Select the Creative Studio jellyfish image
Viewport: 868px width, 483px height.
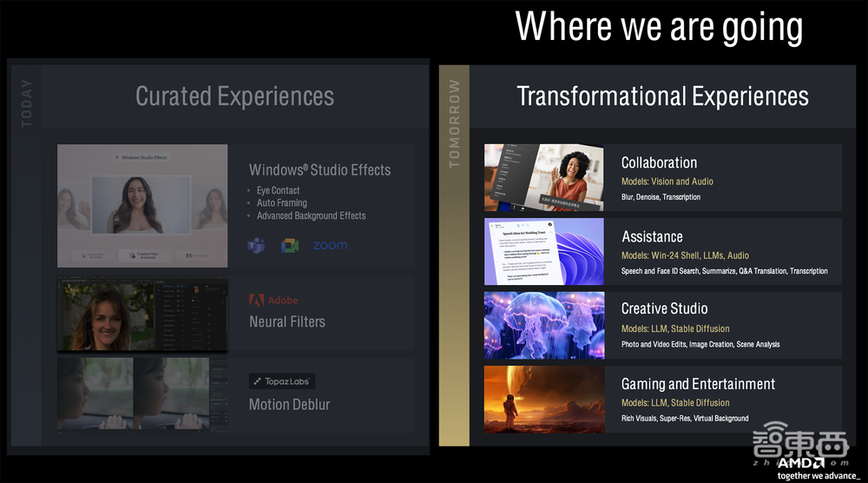[x=544, y=325]
